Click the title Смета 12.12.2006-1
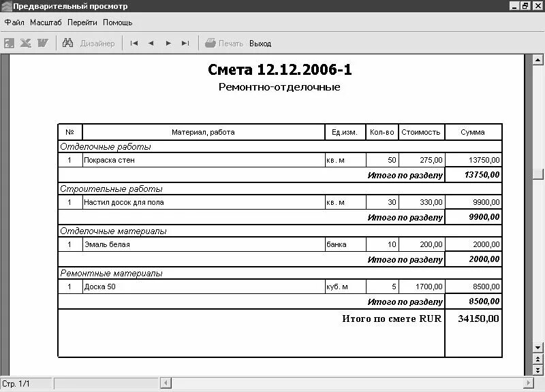Viewport: 545px width, 392px height. pyautogui.click(x=280, y=69)
